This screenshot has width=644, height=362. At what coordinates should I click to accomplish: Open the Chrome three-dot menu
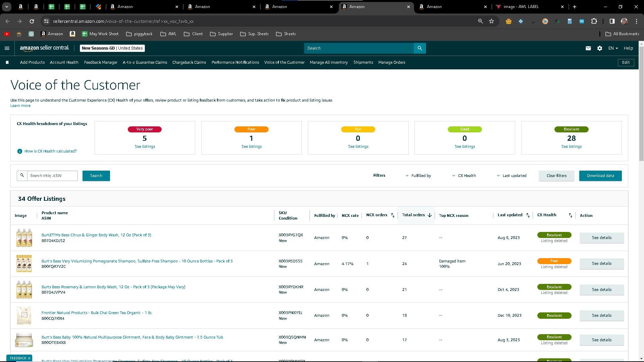(x=637, y=21)
